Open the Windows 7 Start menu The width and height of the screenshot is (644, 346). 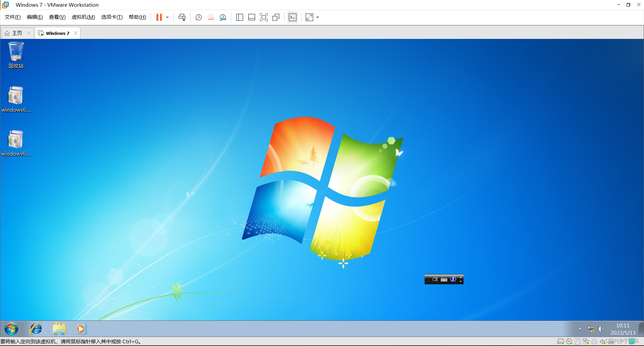(x=11, y=329)
